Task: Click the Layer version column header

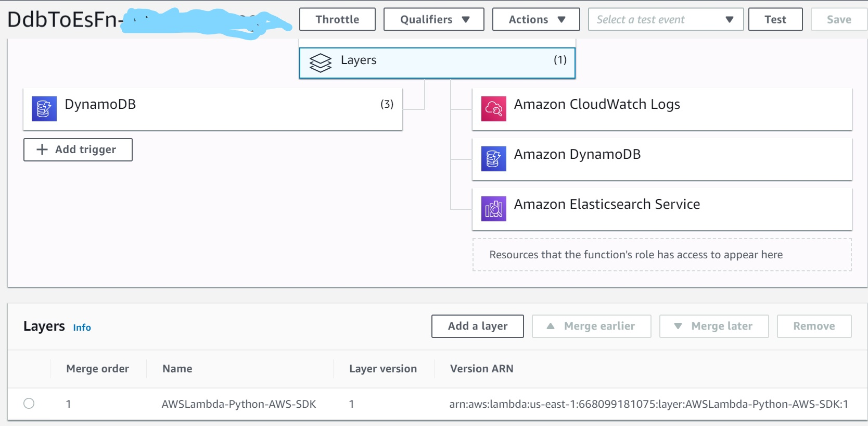Action: click(x=383, y=369)
